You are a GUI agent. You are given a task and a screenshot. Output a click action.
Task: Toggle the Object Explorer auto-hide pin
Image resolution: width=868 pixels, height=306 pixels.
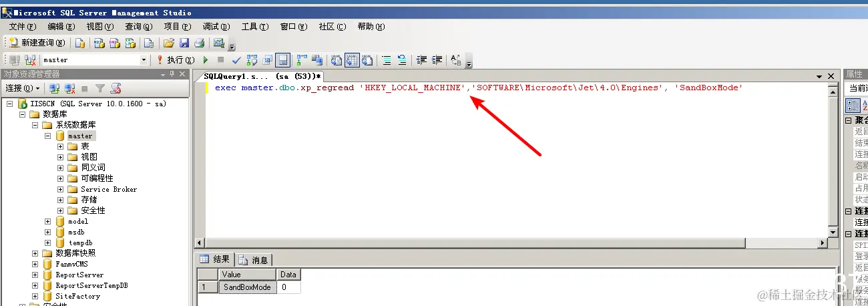pyautogui.click(x=172, y=74)
